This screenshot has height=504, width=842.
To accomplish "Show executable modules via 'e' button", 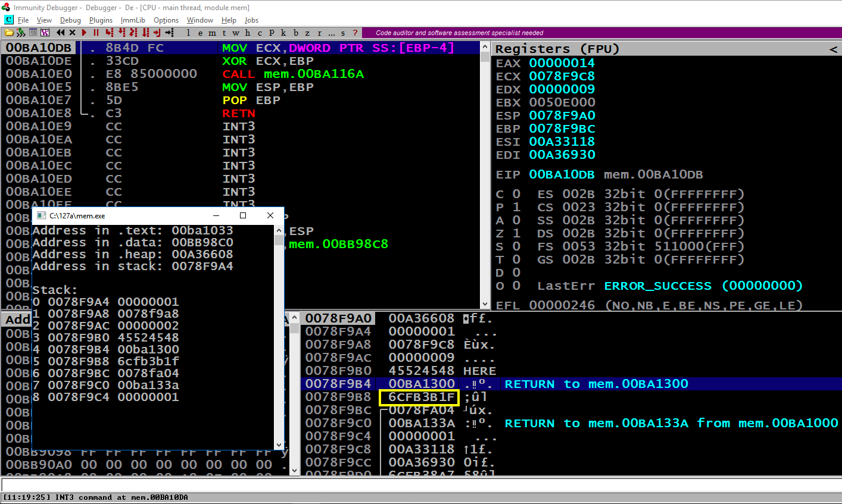I will point(200,33).
